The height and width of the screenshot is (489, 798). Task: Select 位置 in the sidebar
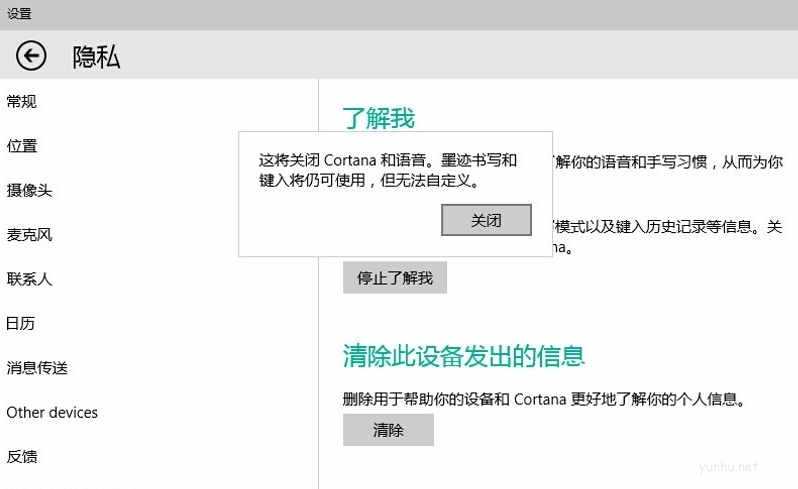(x=22, y=146)
